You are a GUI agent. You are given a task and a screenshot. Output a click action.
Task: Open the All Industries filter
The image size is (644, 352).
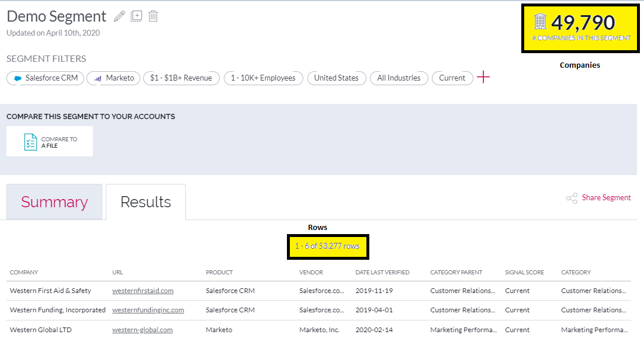[x=399, y=78]
